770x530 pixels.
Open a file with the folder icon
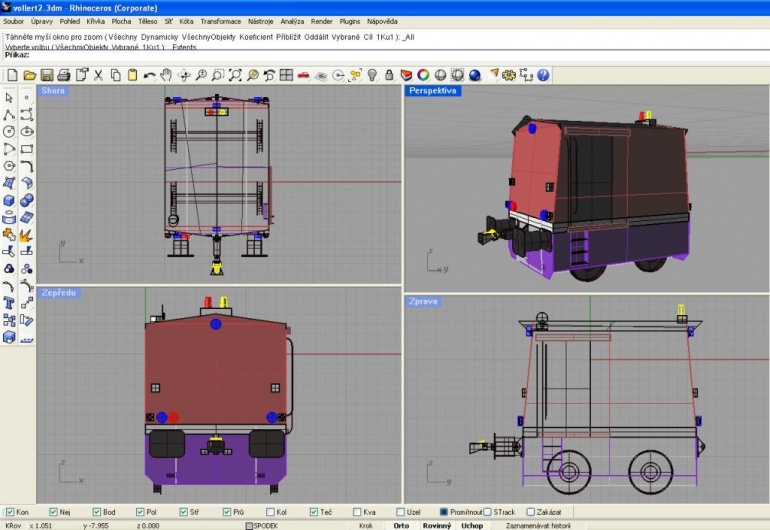pyautogui.click(x=29, y=75)
